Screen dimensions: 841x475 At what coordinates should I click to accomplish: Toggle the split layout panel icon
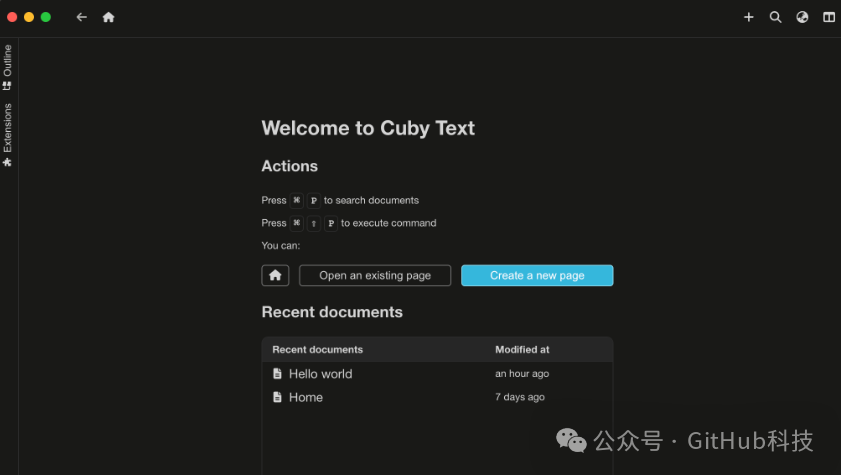[x=829, y=17]
